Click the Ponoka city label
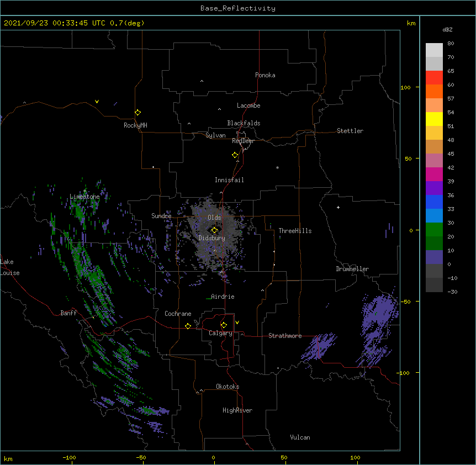Image resolution: width=476 pixels, height=465 pixels. tap(265, 75)
